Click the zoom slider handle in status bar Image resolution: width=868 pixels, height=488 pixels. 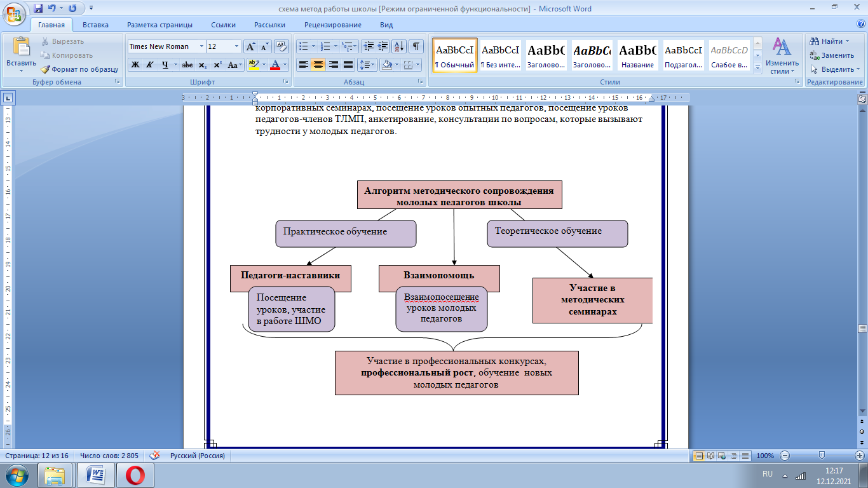tap(822, 456)
